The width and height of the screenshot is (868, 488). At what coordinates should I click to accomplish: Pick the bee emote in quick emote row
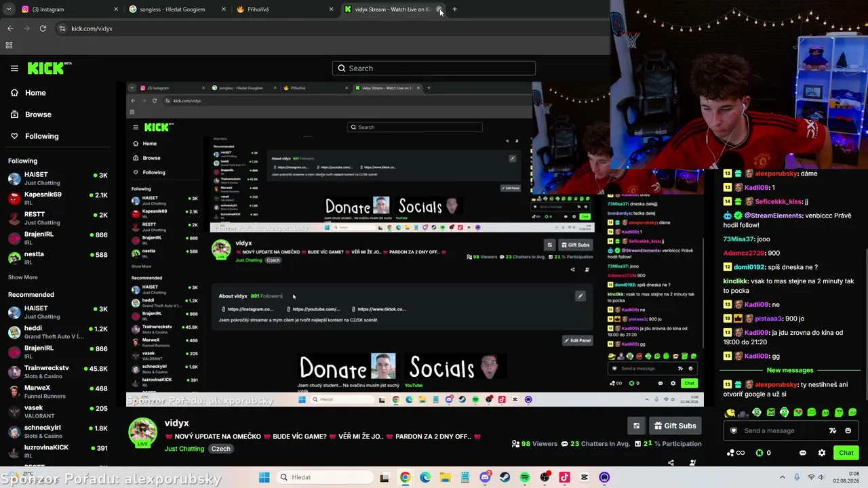(730, 412)
